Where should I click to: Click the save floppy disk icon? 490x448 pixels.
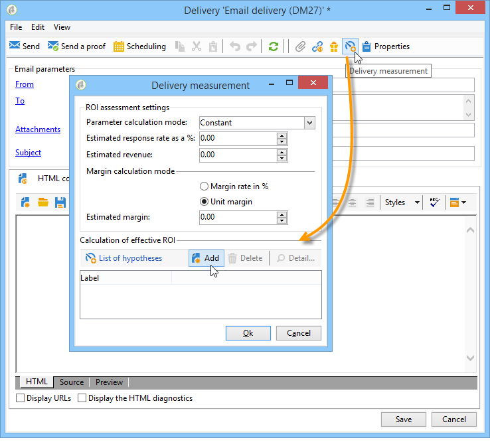point(60,202)
